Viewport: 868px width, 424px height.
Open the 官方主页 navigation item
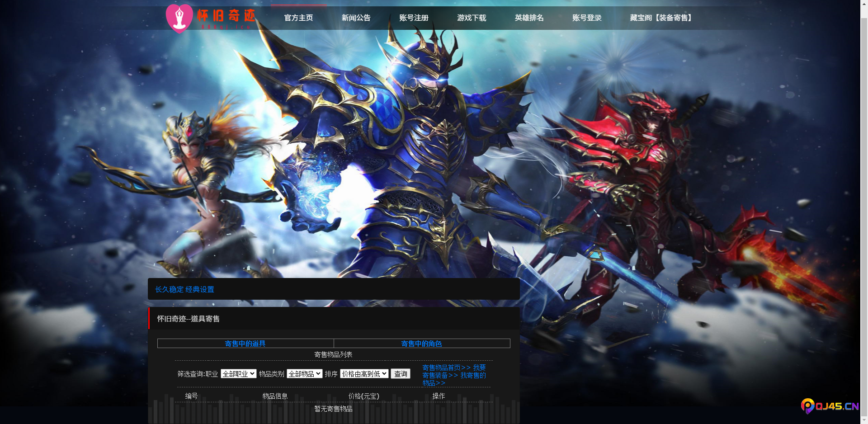pyautogui.click(x=298, y=18)
